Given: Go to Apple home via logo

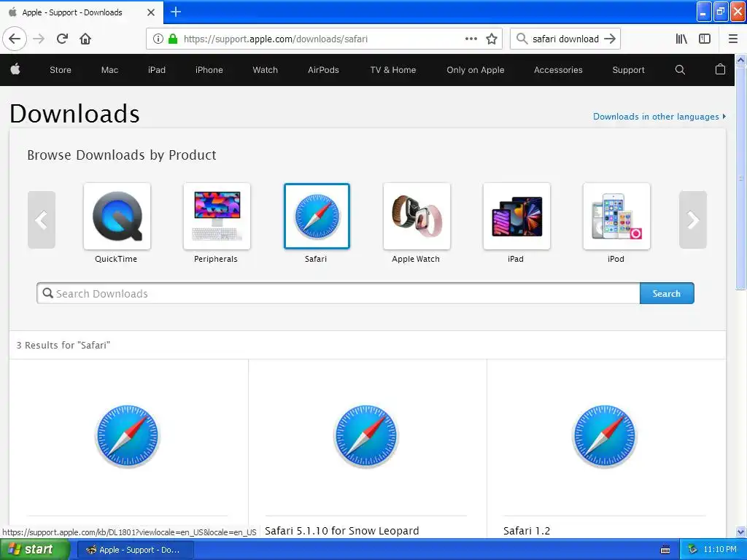Looking at the screenshot, I should coord(15,69).
